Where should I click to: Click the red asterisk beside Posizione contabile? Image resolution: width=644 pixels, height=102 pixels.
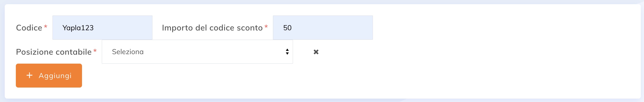click(95, 50)
